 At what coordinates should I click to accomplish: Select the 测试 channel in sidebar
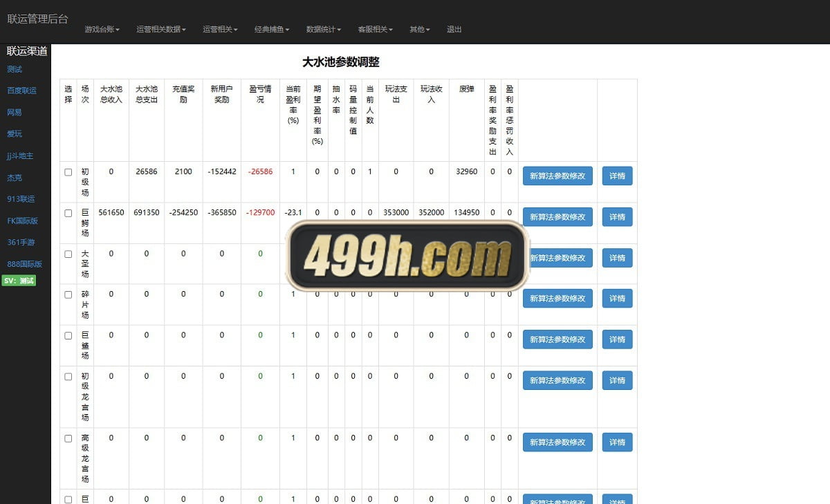pyautogui.click(x=15, y=69)
